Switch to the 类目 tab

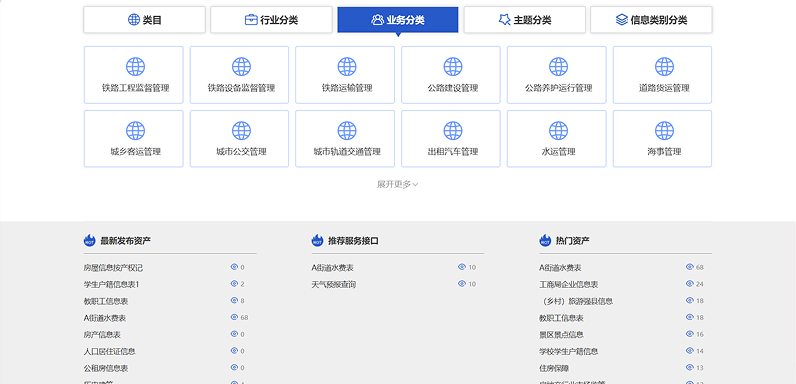coord(145,20)
